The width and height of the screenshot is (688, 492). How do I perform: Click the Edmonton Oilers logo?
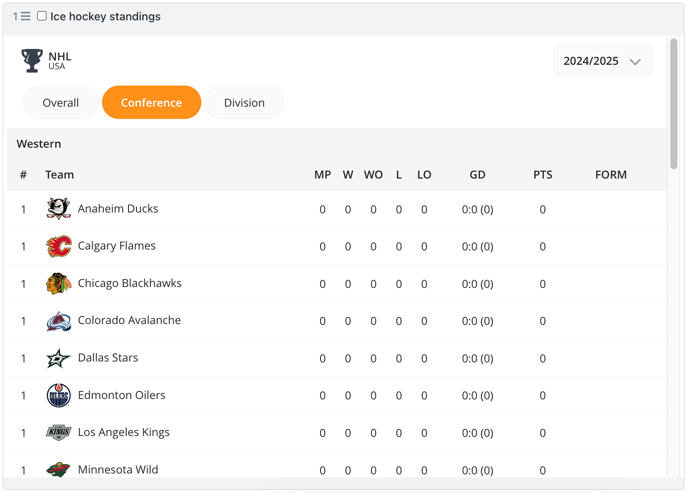tap(58, 395)
